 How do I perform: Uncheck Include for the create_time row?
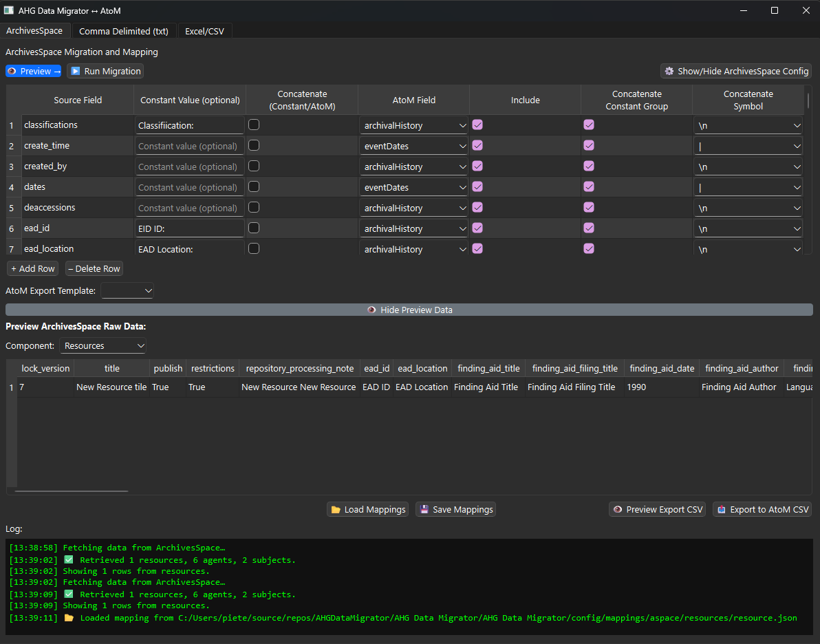click(x=477, y=146)
